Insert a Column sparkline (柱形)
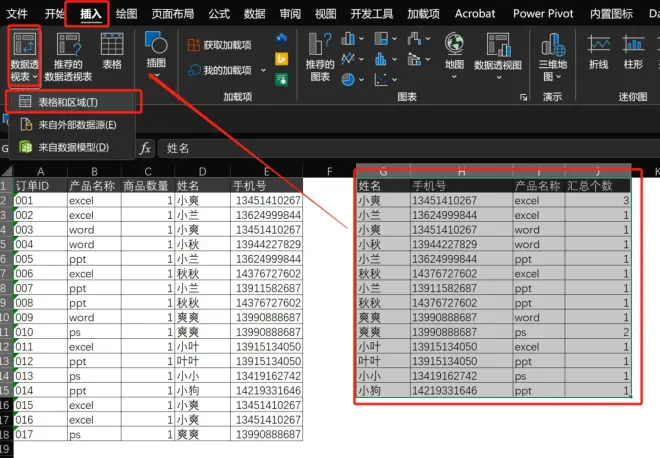 633,52
